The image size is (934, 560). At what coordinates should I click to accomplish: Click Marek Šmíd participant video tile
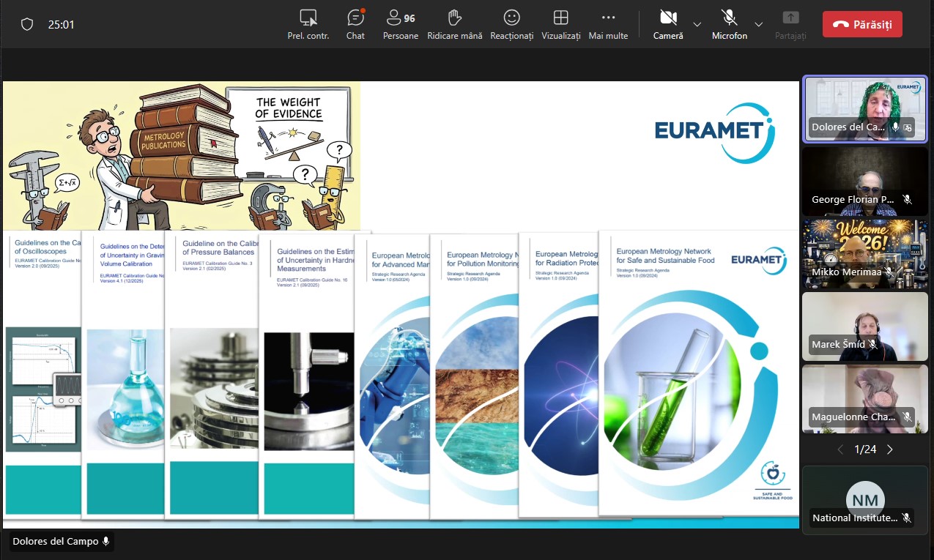(864, 326)
